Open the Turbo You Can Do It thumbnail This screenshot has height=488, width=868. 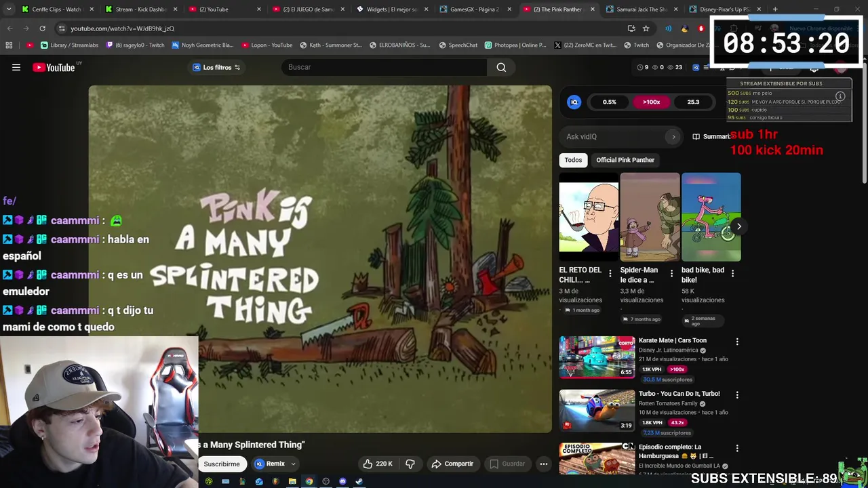[597, 410]
